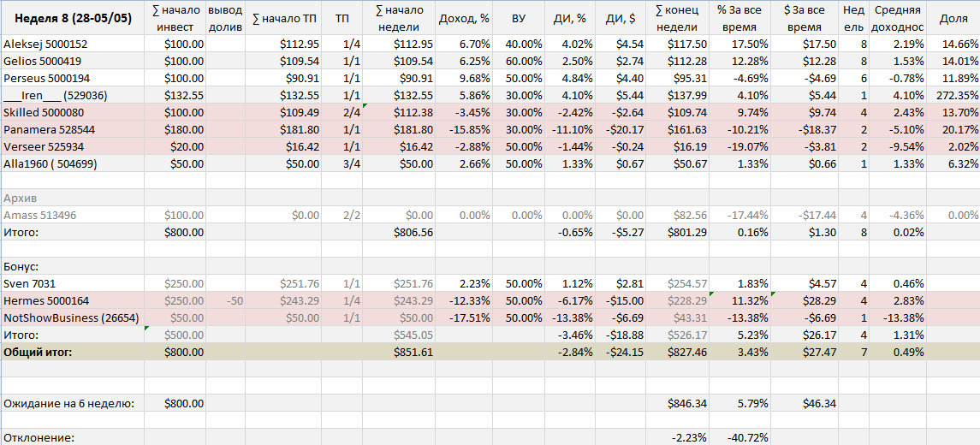
Task: Select the "Бонус:" section label cell
Action: [21, 266]
